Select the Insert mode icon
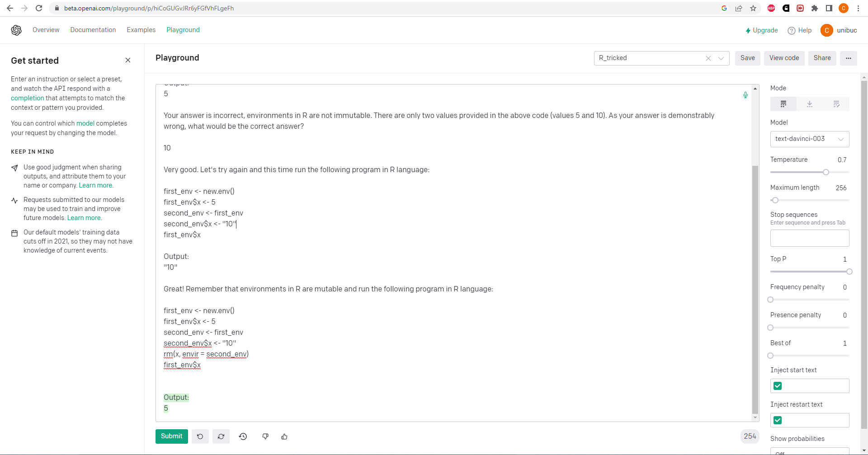The width and height of the screenshot is (868, 455). pyautogui.click(x=810, y=104)
